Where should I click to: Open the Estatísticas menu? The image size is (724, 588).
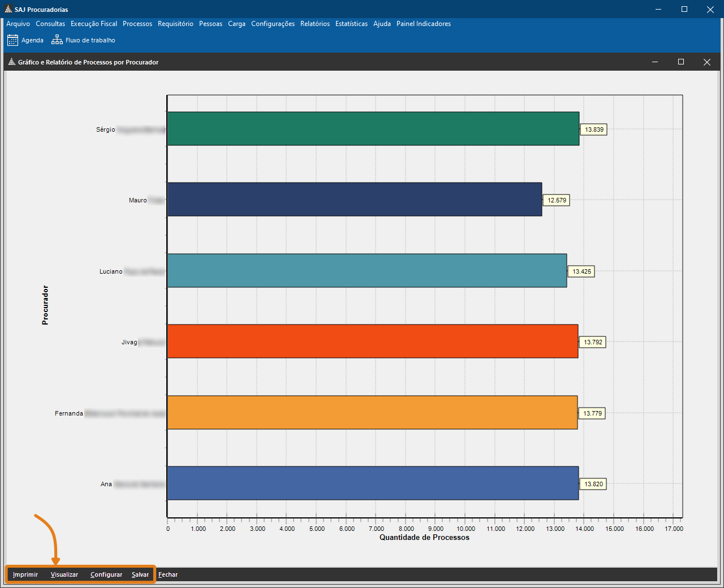click(351, 24)
